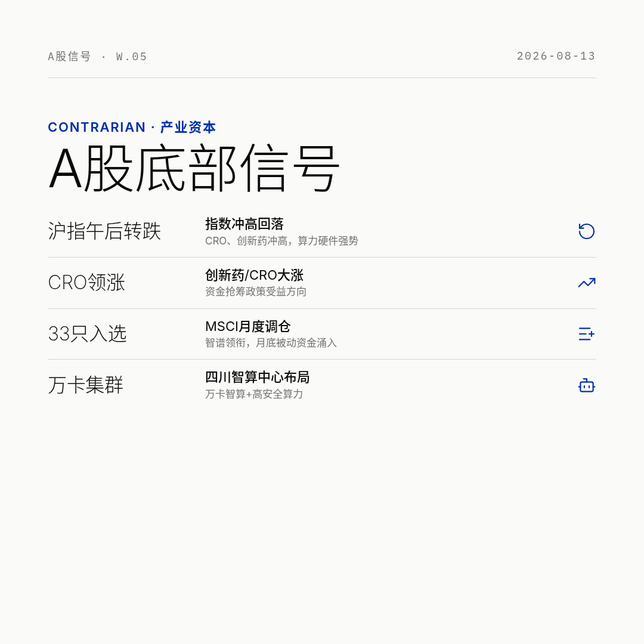Click the 2026-08-13 date in header
The height and width of the screenshot is (644, 644).
[x=556, y=56]
